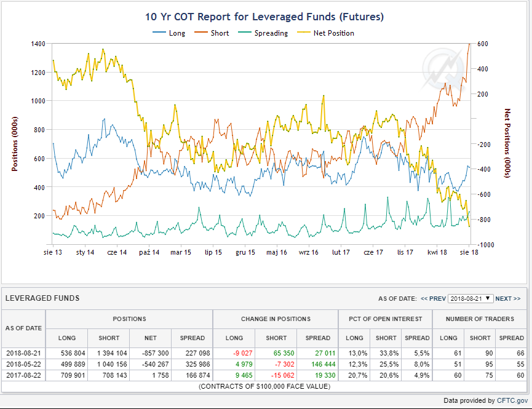Screen dimensions: 532x409
Task: Toggle the Spreading series in legend
Action: pos(263,33)
